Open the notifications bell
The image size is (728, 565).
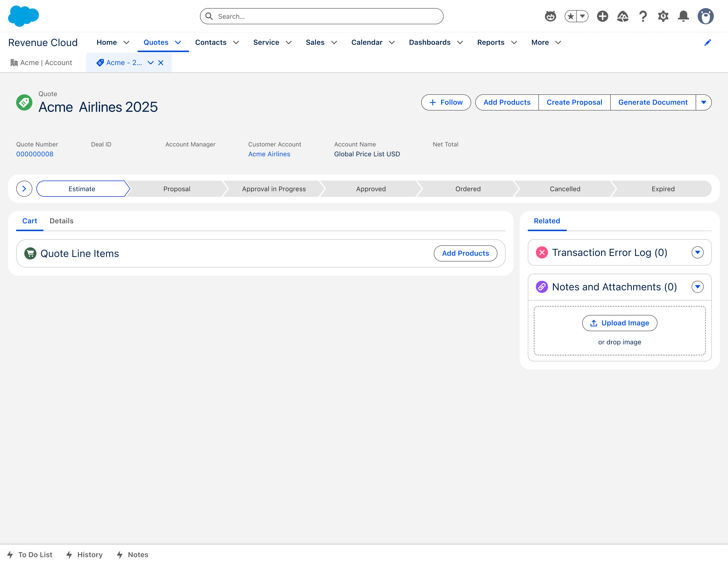click(x=683, y=16)
